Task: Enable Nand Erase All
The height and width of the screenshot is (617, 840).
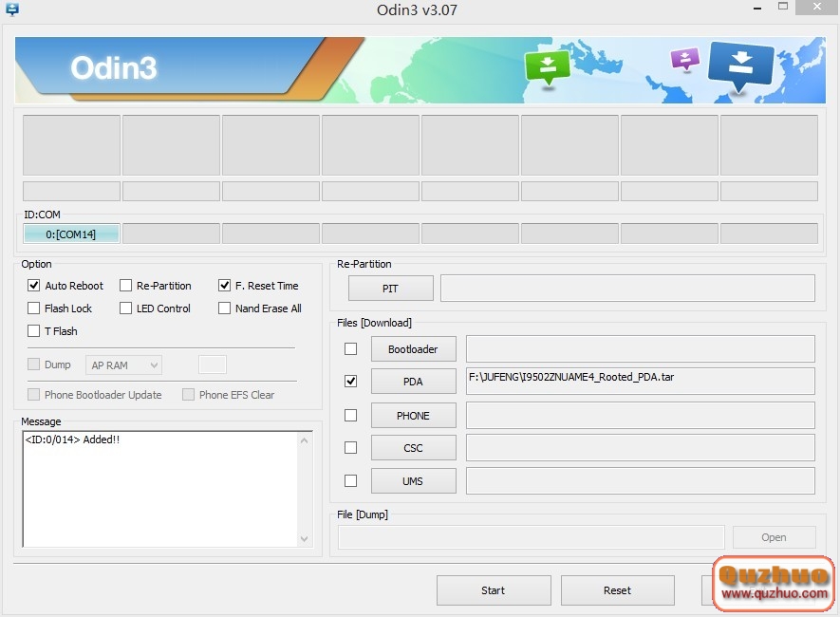Action: tap(224, 308)
